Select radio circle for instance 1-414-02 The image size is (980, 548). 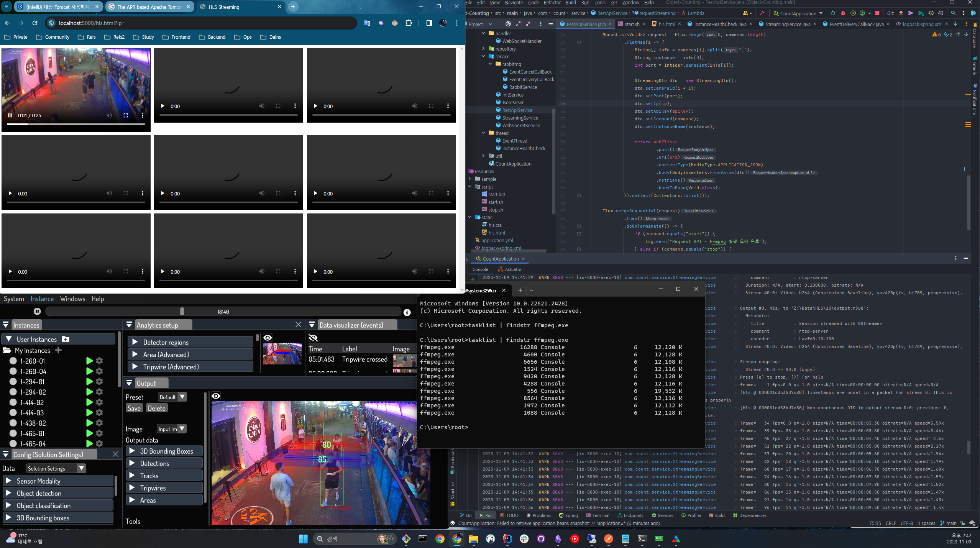click(x=13, y=402)
